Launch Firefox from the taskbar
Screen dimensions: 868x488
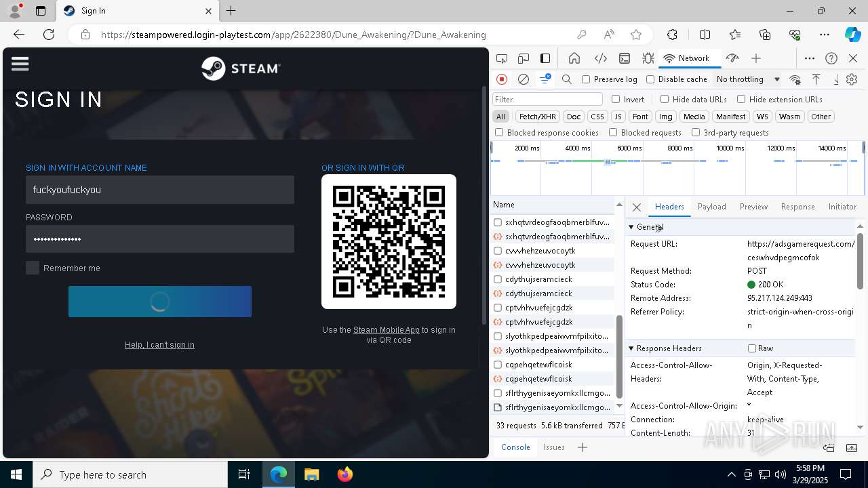344,474
